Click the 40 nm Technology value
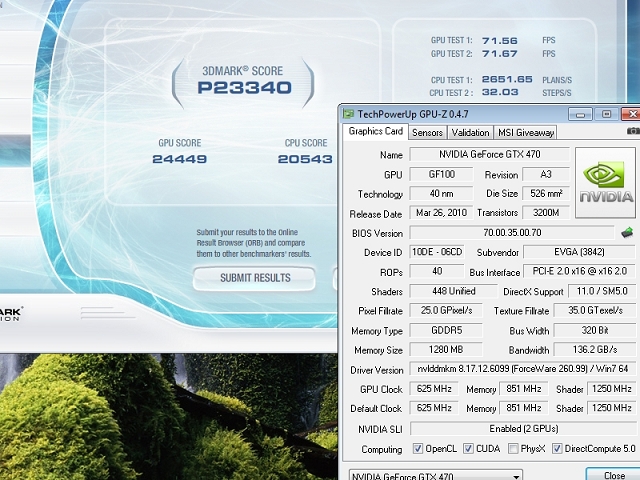The height and width of the screenshot is (480, 640). tap(441, 193)
